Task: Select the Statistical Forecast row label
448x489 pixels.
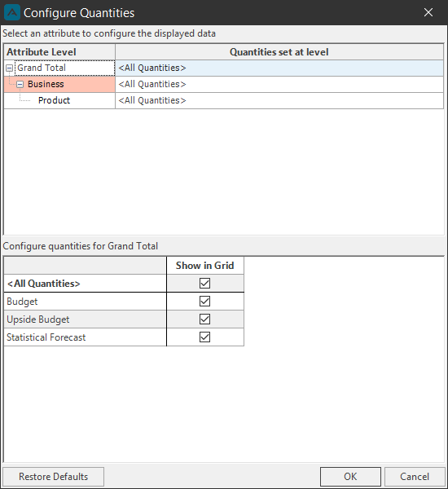Action: (x=85, y=337)
